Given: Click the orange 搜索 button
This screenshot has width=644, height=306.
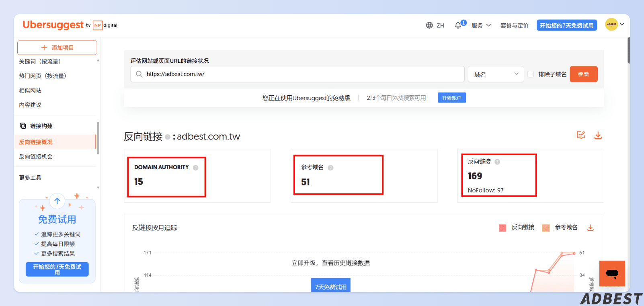Looking at the screenshot, I should click(x=583, y=74).
